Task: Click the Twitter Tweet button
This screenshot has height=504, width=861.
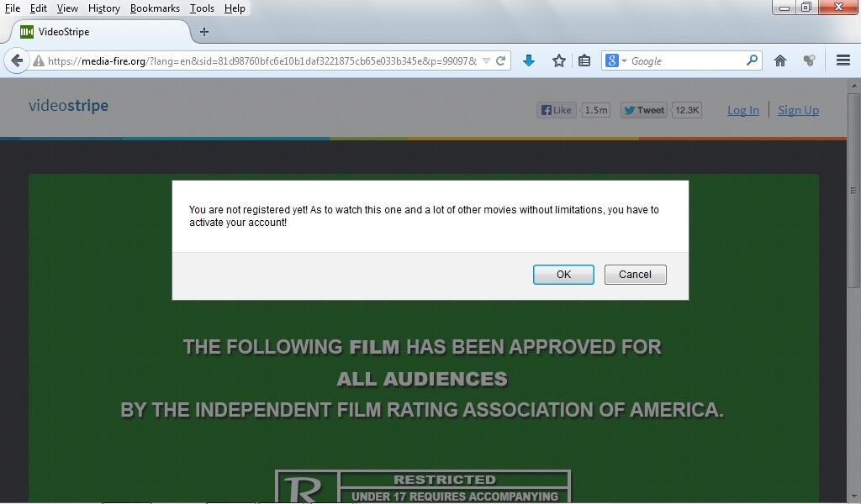Action: 643,110
